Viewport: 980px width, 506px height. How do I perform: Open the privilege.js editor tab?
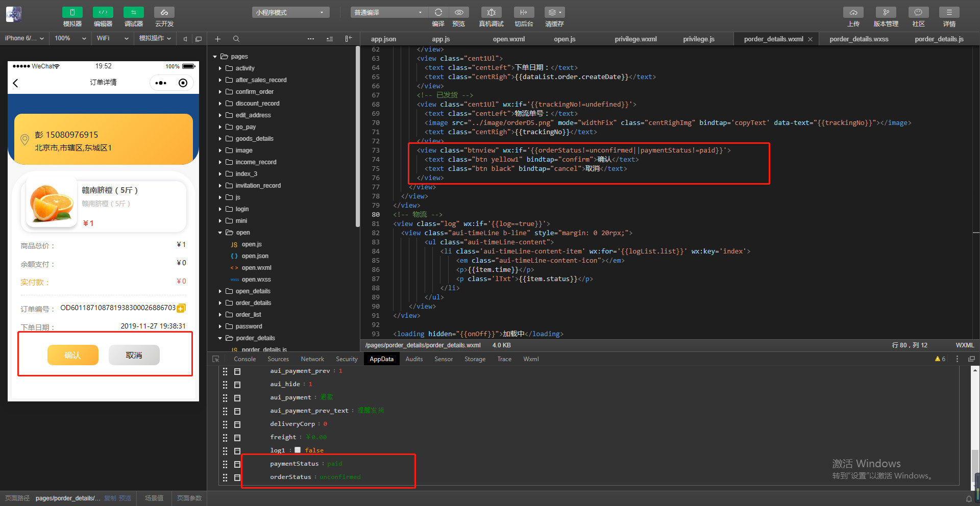(698, 39)
